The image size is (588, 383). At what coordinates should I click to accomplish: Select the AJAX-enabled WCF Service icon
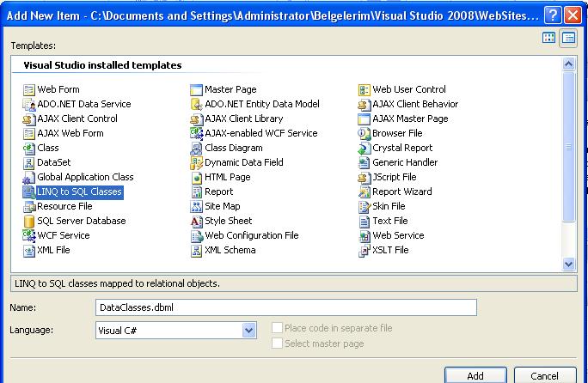pos(197,134)
